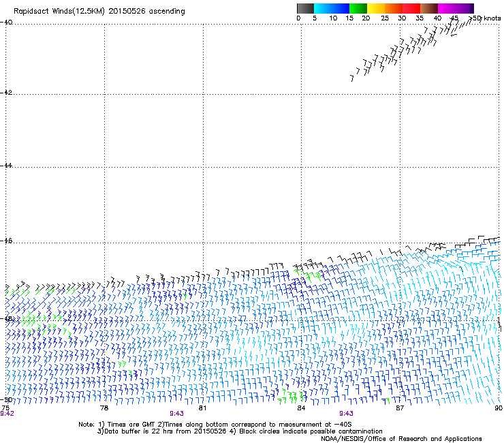
Task: Click the '>50 knots' legend label
Action: coord(486,18)
